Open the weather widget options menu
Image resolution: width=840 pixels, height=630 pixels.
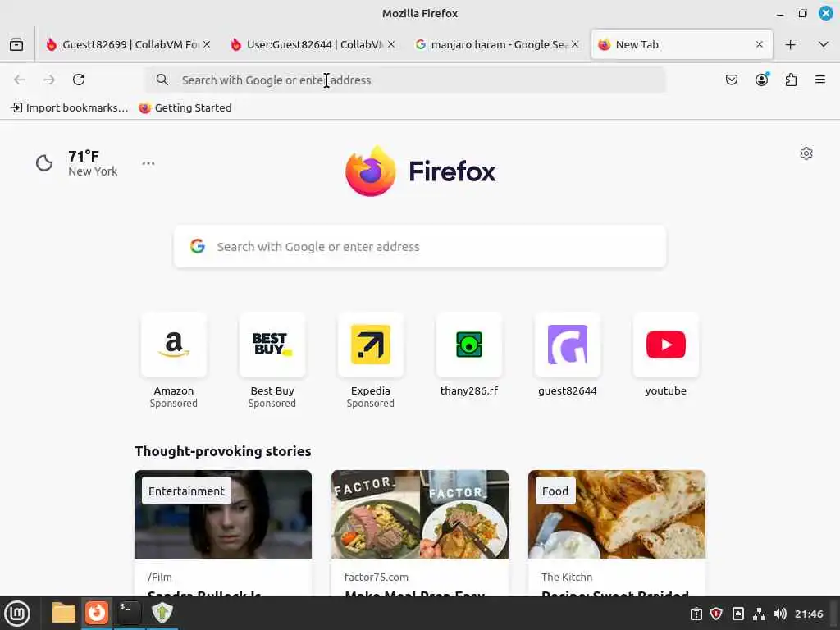tap(148, 163)
